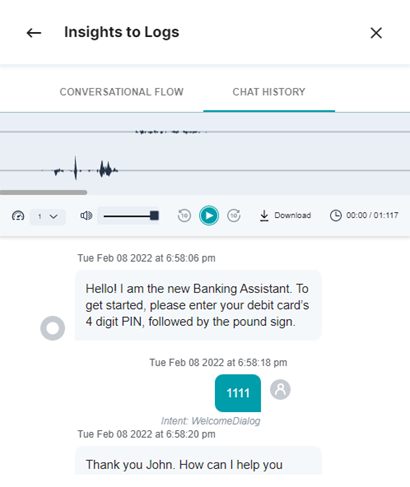
Task: Download the audio recording
Action: (285, 215)
